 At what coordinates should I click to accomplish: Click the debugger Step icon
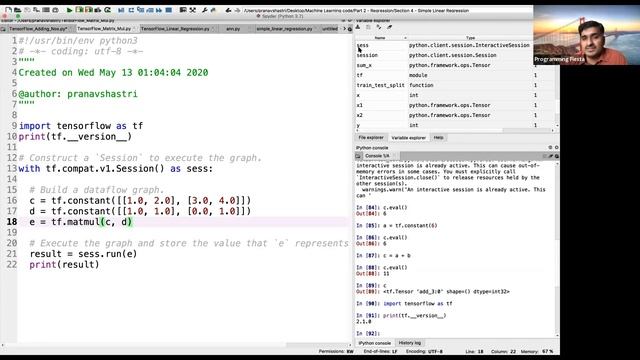[x=131, y=10]
